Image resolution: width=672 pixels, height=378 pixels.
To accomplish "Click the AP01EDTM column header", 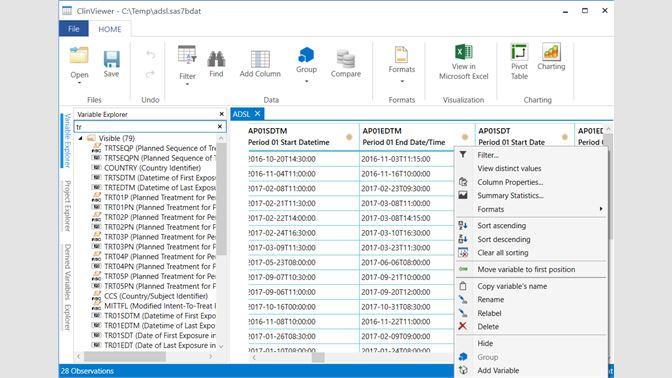I will point(417,136).
